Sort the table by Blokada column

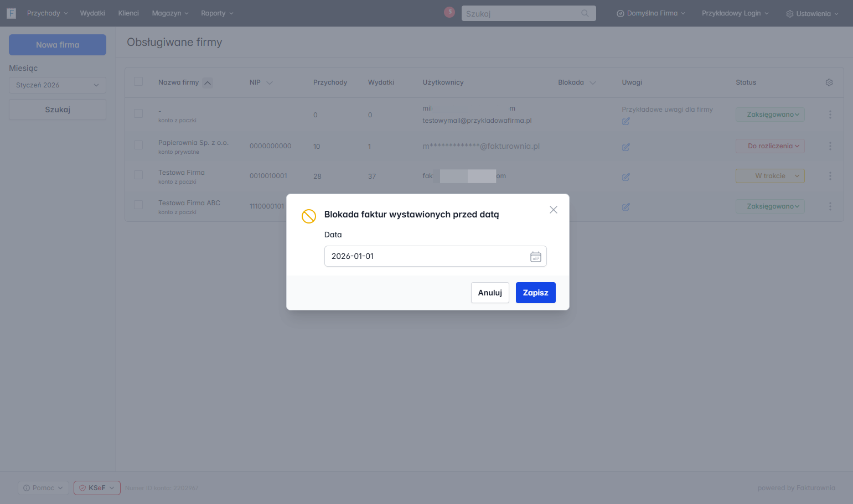point(577,82)
